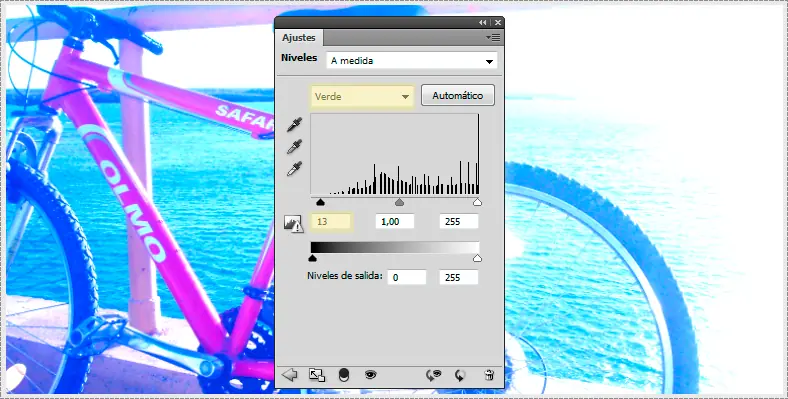Click the Automático button
Viewport: 788px width, 399px height.
coord(458,95)
